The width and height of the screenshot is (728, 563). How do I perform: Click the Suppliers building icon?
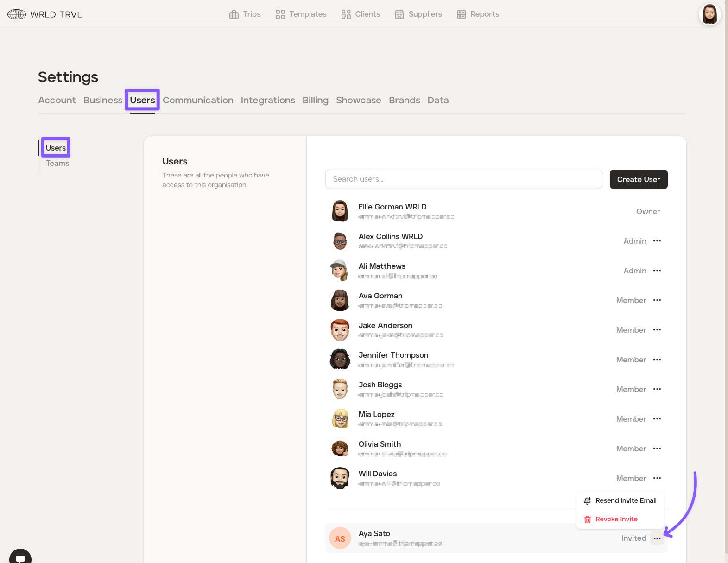tap(399, 14)
